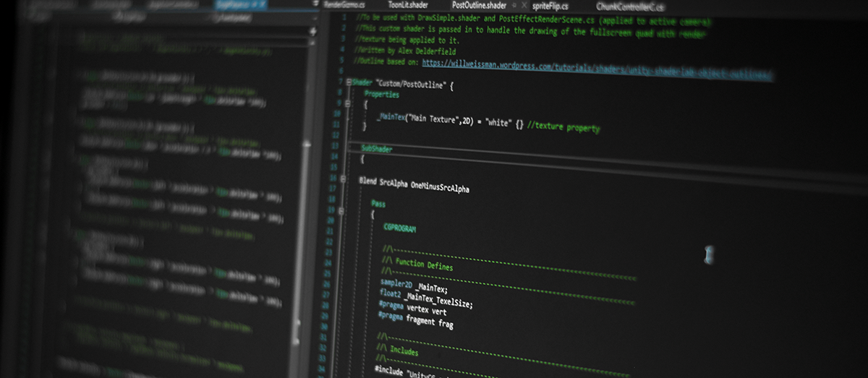Collapse the fold marker beside Blend SrcAlpha line
868x378 pixels.
[342, 178]
